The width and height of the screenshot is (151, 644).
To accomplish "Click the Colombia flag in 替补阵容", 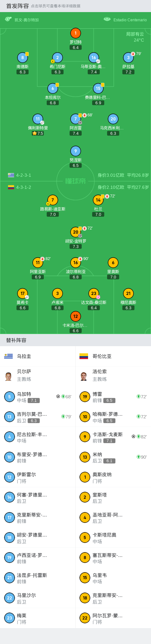I will (x=84, y=356).
